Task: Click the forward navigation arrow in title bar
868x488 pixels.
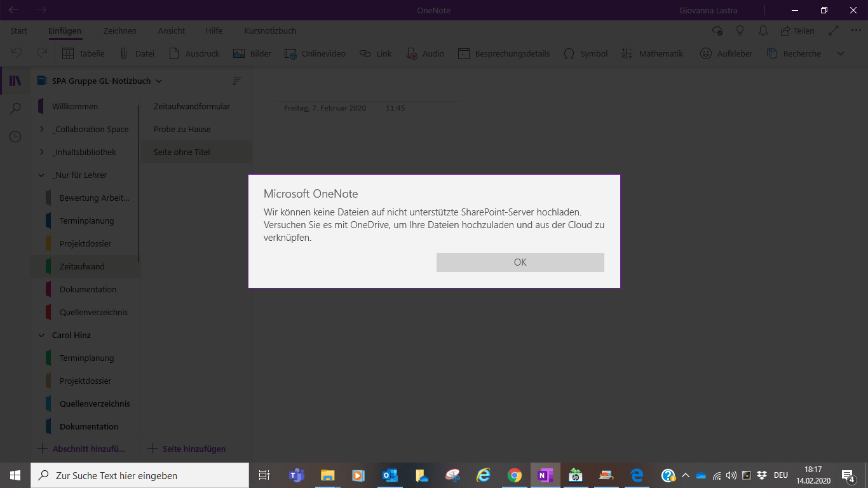Action: 42,10
